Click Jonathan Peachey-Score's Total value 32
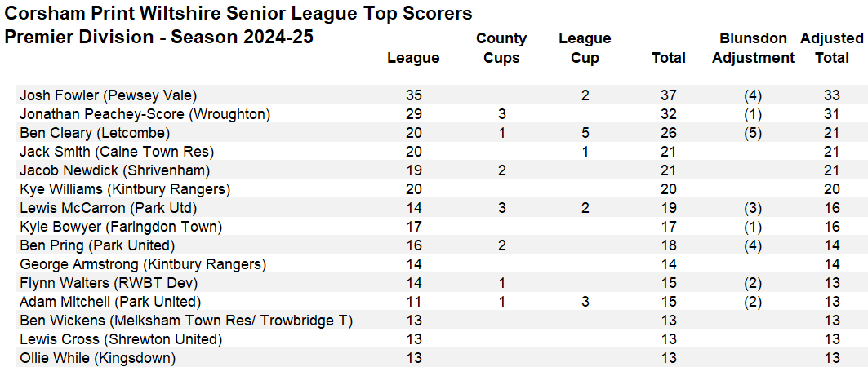 (x=669, y=114)
